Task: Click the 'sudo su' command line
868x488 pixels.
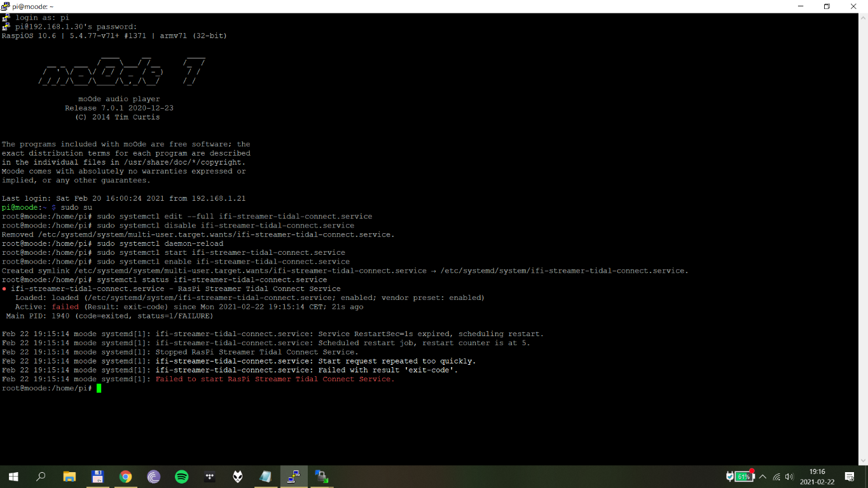Action: pos(47,207)
